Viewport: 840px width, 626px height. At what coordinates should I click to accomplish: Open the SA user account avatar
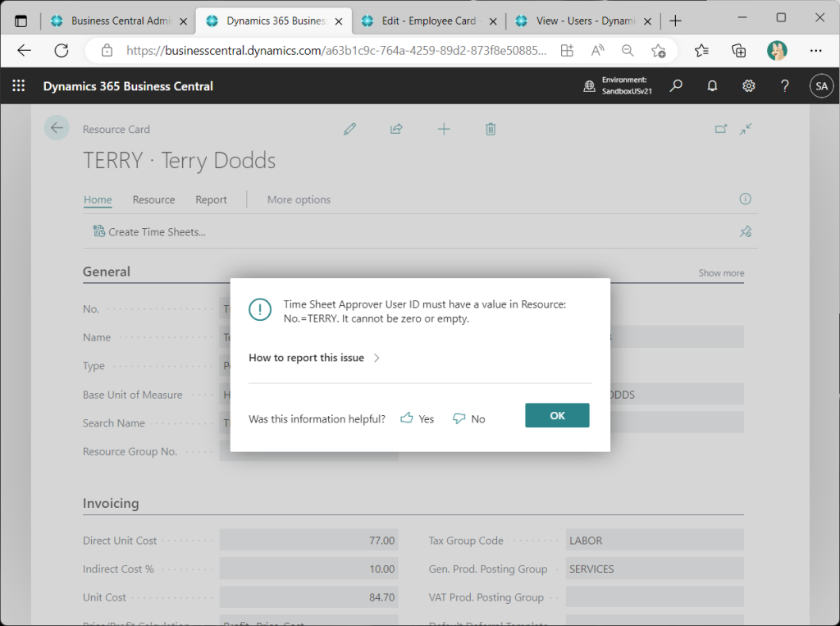821,86
